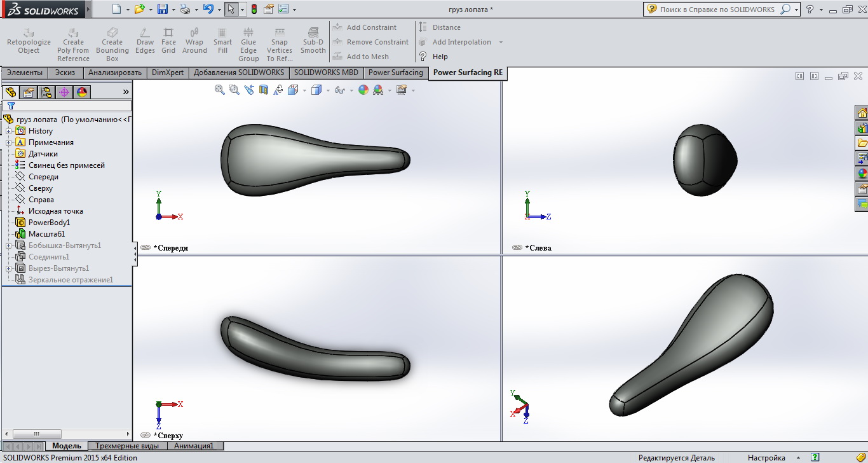Click the SOLIDWORKS help search field
The height and width of the screenshot is (463, 868).
(717, 10)
